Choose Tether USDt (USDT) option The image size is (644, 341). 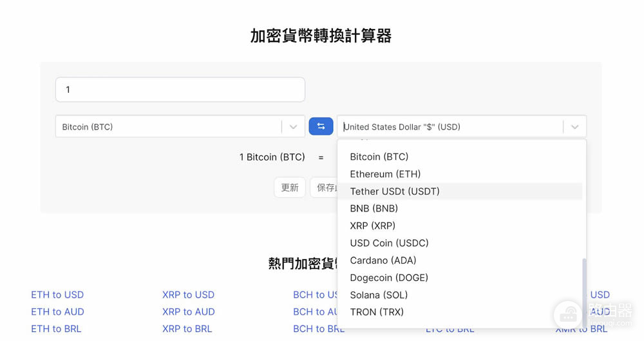(x=460, y=191)
